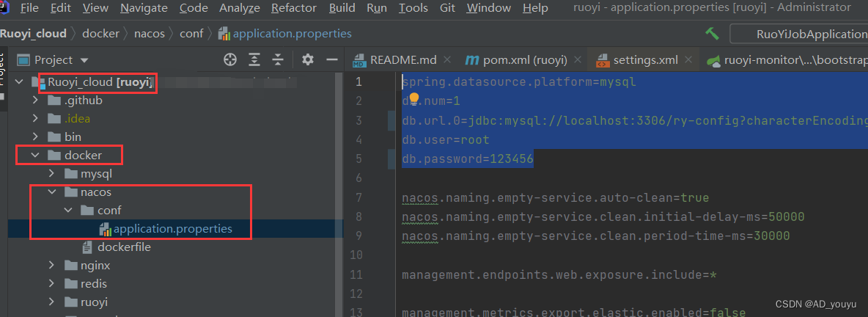Hide the Project panel with minus icon
Image resolution: width=868 pixels, height=317 pixels.
[x=332, y=60]
